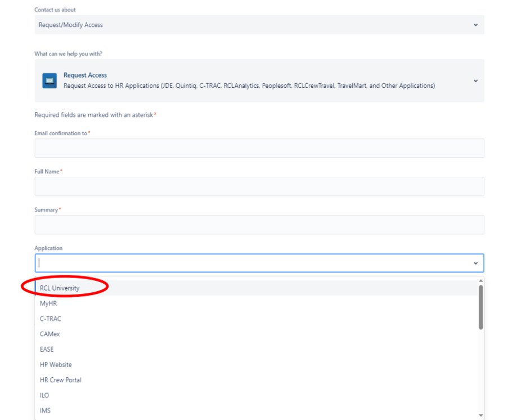
Task: Pick HR Crew Portal application
Action: pyautogui.click(x=60, y=379)
